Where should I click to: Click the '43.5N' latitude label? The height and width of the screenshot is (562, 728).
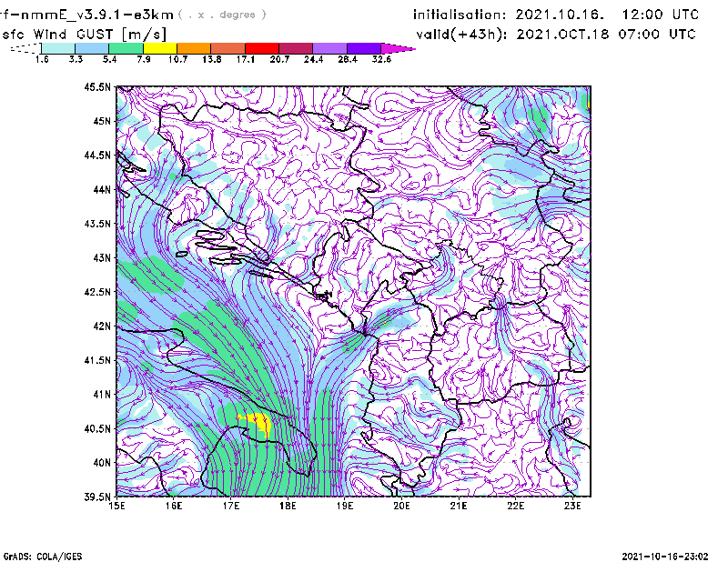coord(97,224)
